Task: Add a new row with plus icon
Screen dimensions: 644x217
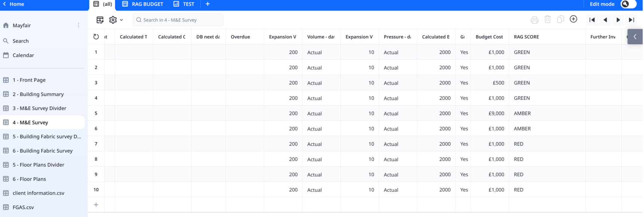Action: pyautogui.click(x=96, y=205)
